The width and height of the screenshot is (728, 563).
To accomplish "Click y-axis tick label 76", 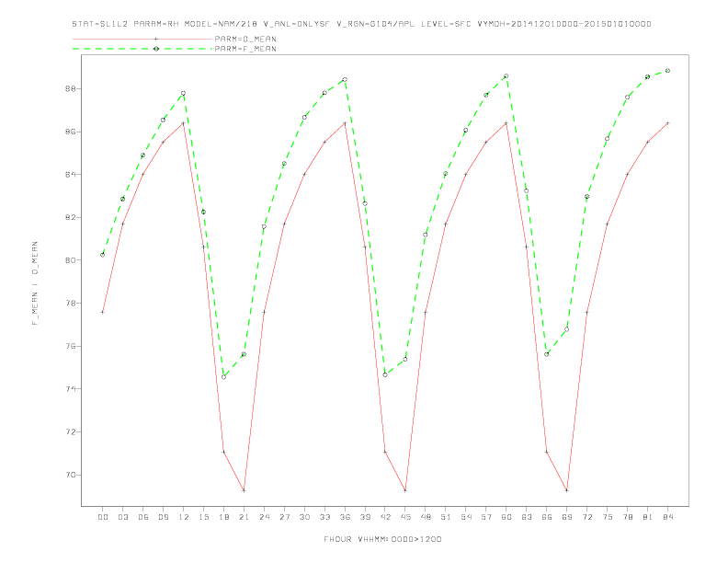I will [70, 346].
